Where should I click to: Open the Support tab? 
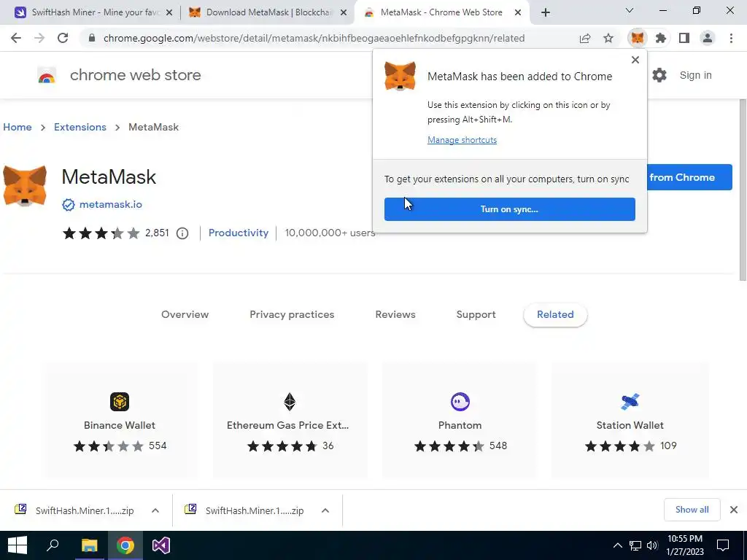[x=476, y=315]
